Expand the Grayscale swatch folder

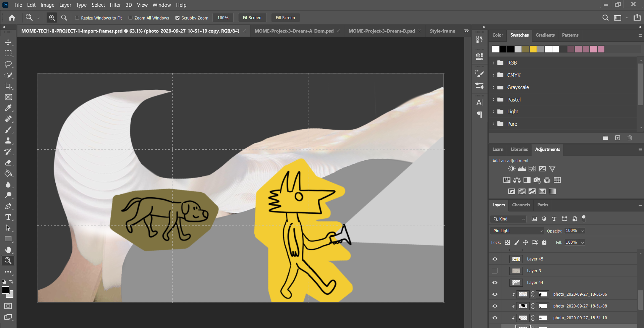tap(493, 87)
